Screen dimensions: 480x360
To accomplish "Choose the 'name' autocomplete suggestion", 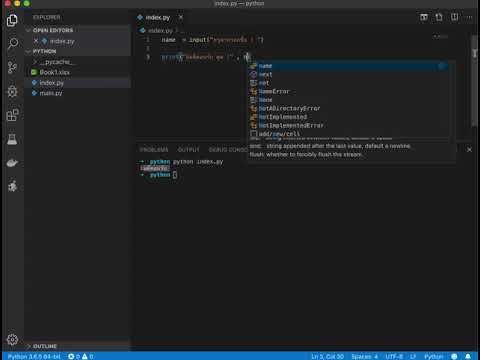I will tap(349, 66).
